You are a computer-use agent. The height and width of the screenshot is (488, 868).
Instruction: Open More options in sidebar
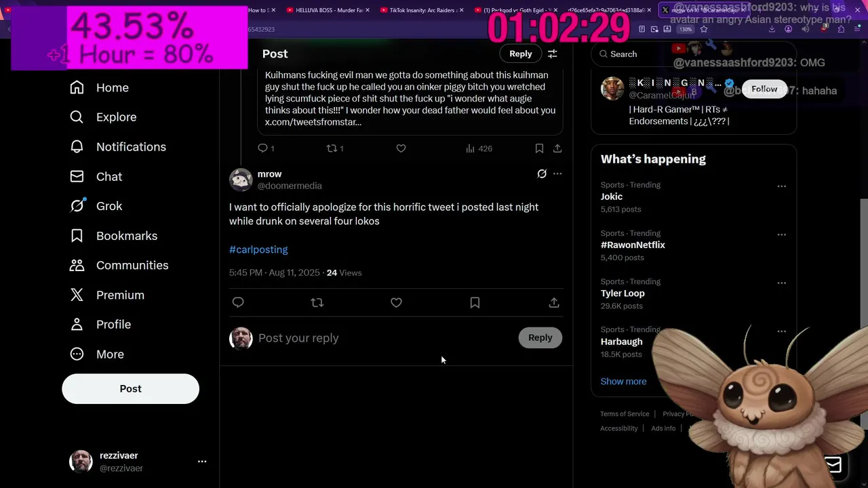[97, 354]
